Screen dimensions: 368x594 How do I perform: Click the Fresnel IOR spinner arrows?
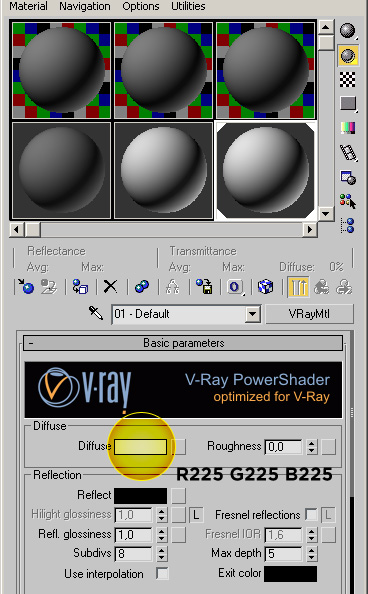click(312, 535)
